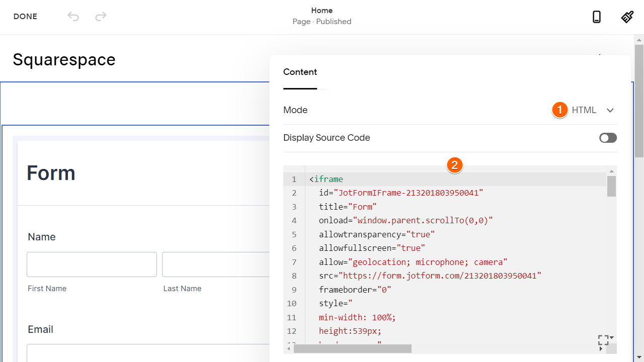The image size is (644, 362).
Task: Click code editor scroll-left arrow
Action: click(x=288, y=348)
